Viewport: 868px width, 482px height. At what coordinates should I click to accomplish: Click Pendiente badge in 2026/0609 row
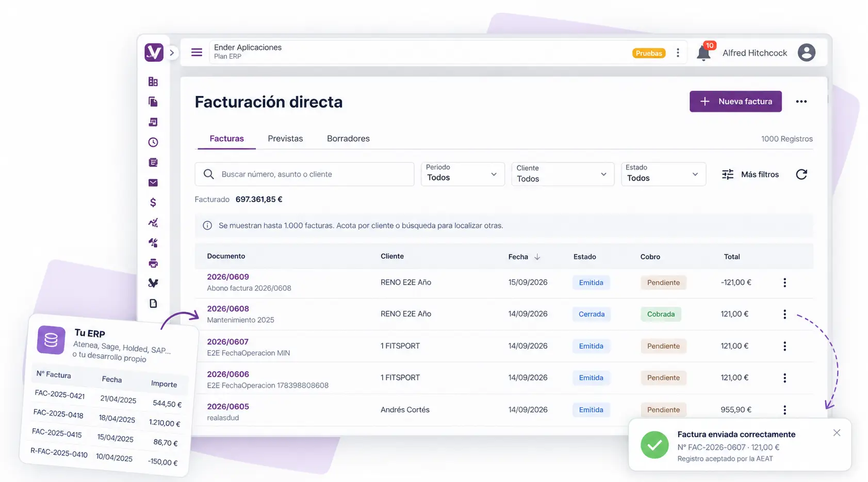(x=663, y=282)
